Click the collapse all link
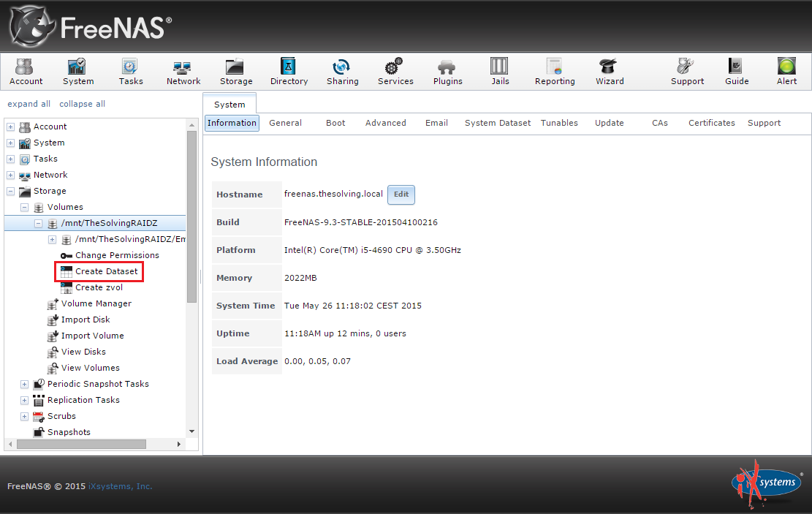 click(x=83, y=104)
